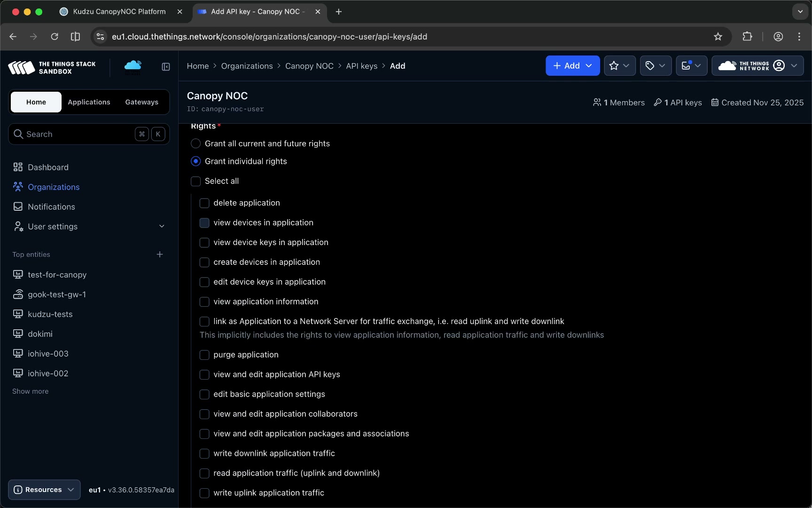Click the Organizations people icon
Screen dimensions: 812x508
18,187
